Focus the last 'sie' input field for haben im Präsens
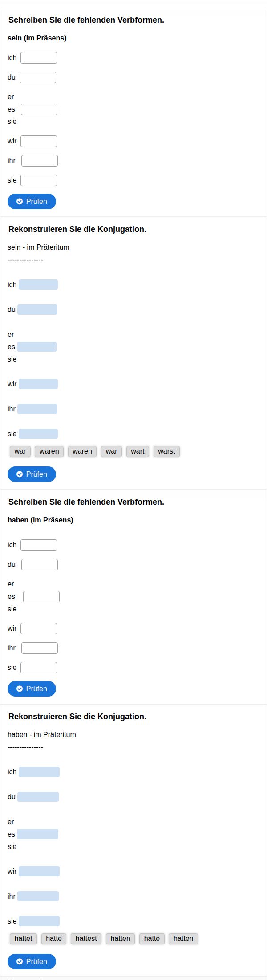 pos(39,668)
